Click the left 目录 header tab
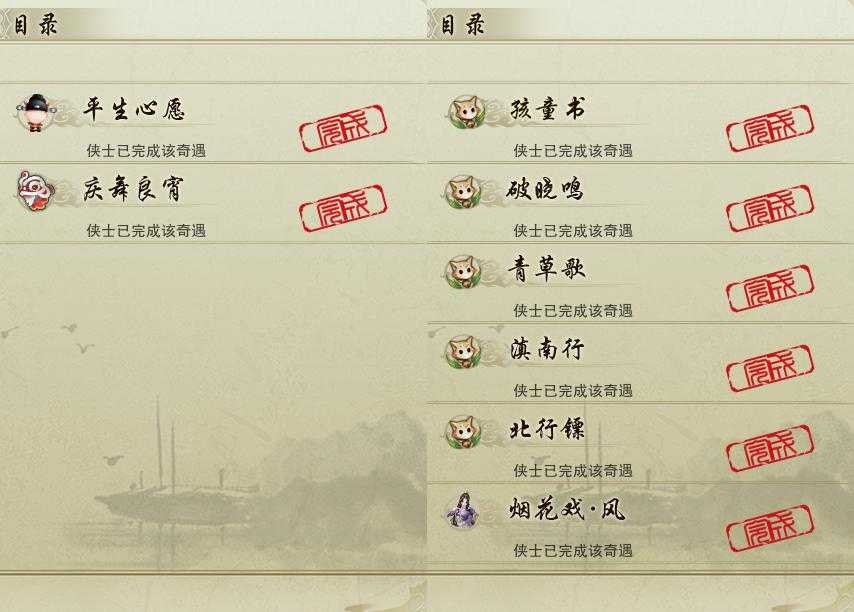The image size is (854, 612). coord(35,25)
